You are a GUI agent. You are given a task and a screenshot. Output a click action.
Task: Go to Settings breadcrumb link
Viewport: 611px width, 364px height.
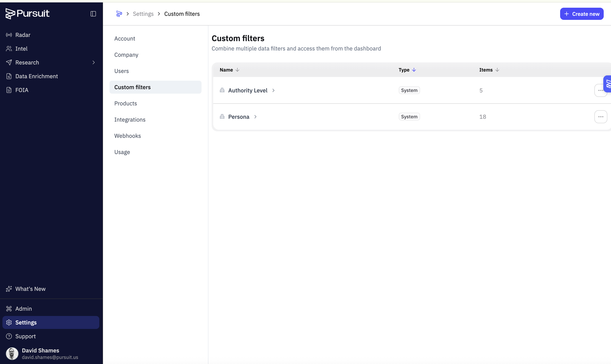click(x=143, y=14)
